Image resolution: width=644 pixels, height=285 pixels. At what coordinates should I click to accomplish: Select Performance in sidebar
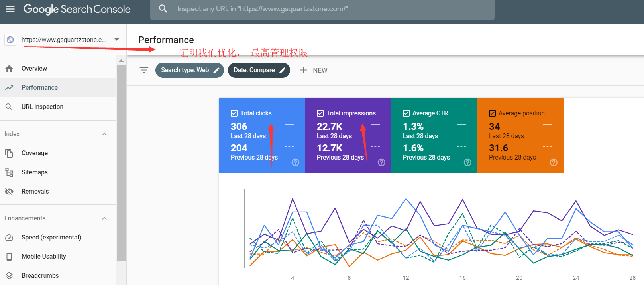pyautogui.click(x=58, y=88)
